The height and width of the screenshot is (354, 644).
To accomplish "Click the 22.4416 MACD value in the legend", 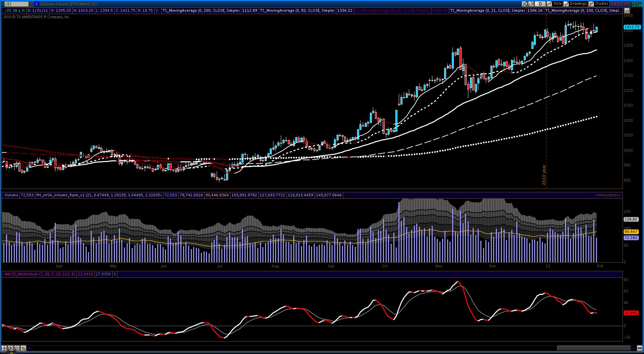I will pyautogui.click(x=85, y=274).
